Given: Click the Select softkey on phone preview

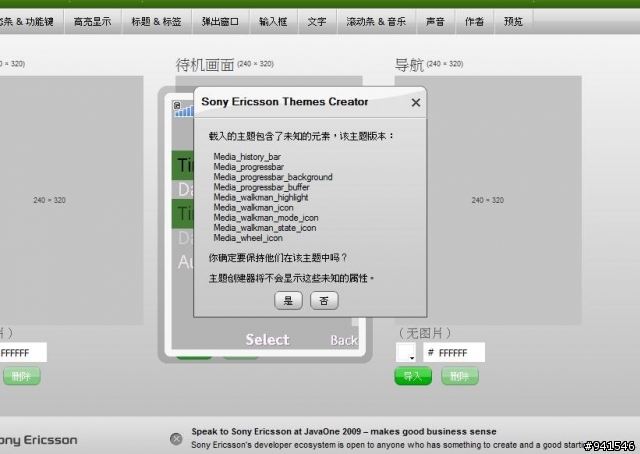Looking at the screenshot, I should [267, 340].
